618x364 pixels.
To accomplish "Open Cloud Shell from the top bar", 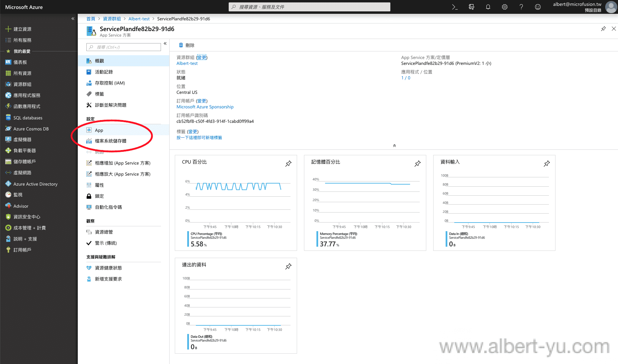I will pyautogui.click(x=455, y=7).
